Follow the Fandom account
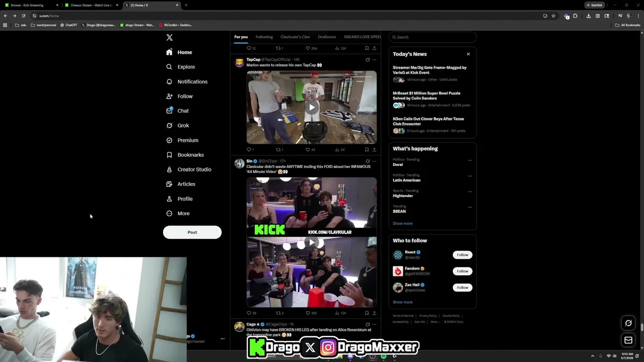 pyautogui.click(x=462, y=271)
